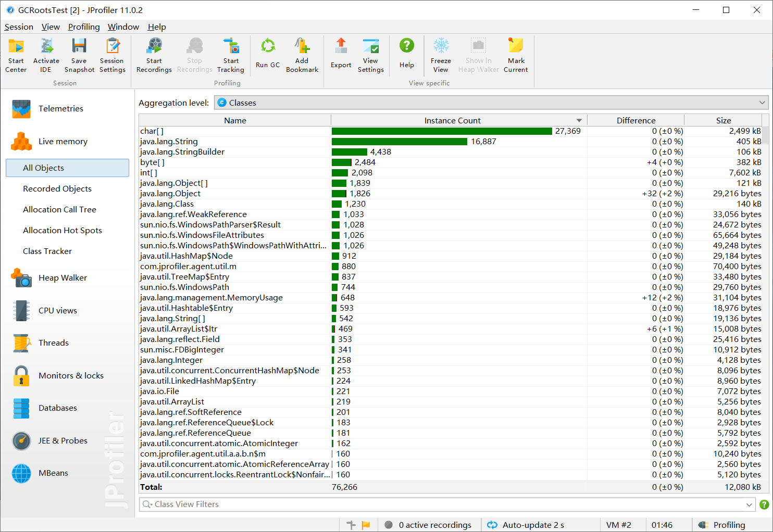Image resolution: width=773 pixels, height=532 pixels.
Task: Open the Allocation Call Tree view
Action: [x=59, y=210]
